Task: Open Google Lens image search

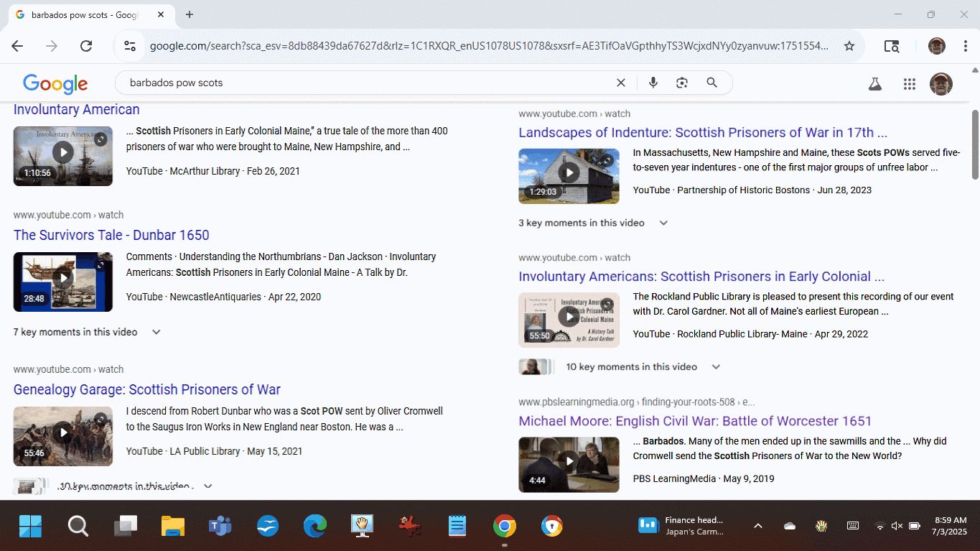Action: (682, 83)
